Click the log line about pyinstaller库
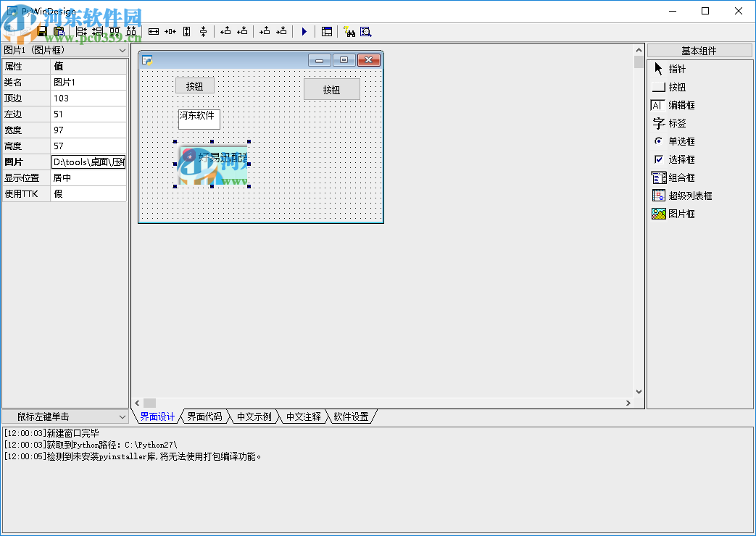The image size is (756, 536). click(x=133, y=456)
